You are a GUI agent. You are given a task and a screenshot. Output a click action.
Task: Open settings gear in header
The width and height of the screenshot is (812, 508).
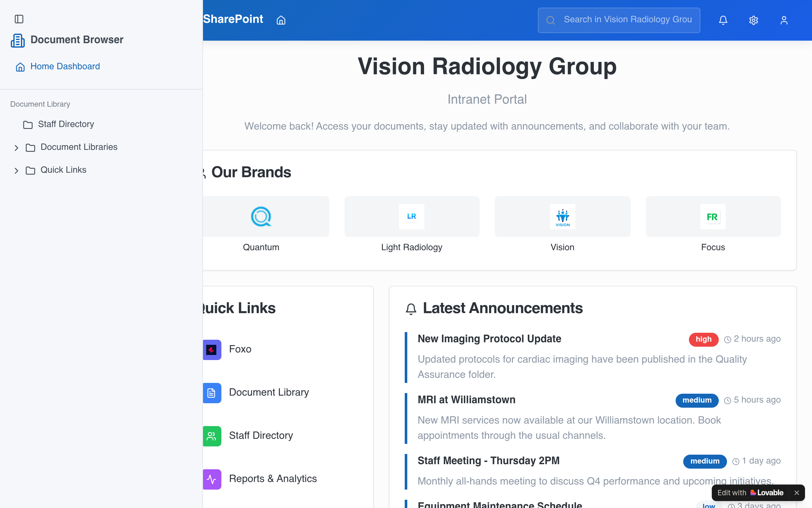pos(754,20)
